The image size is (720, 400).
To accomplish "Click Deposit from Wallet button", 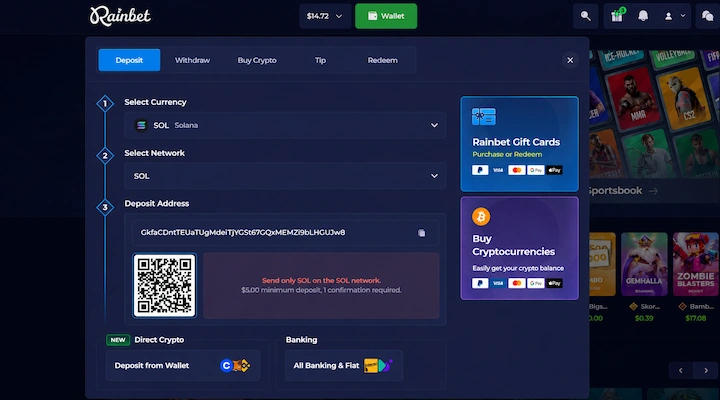I will [x=183, y=366].
